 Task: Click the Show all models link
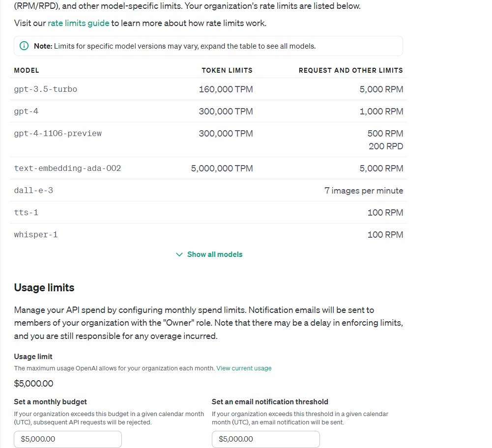215,254
